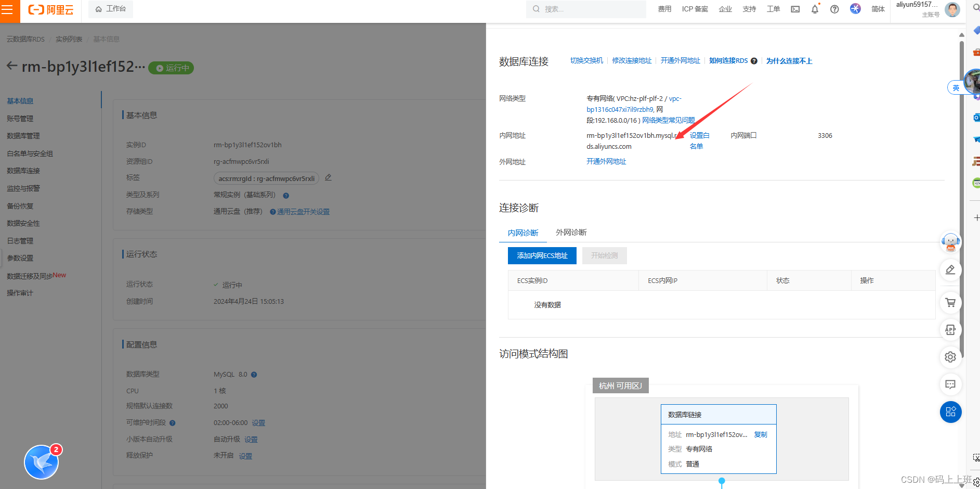Screen dimensions: 980x489
Task: Switch to 内网诊断 tab
Action: (523, 233)
